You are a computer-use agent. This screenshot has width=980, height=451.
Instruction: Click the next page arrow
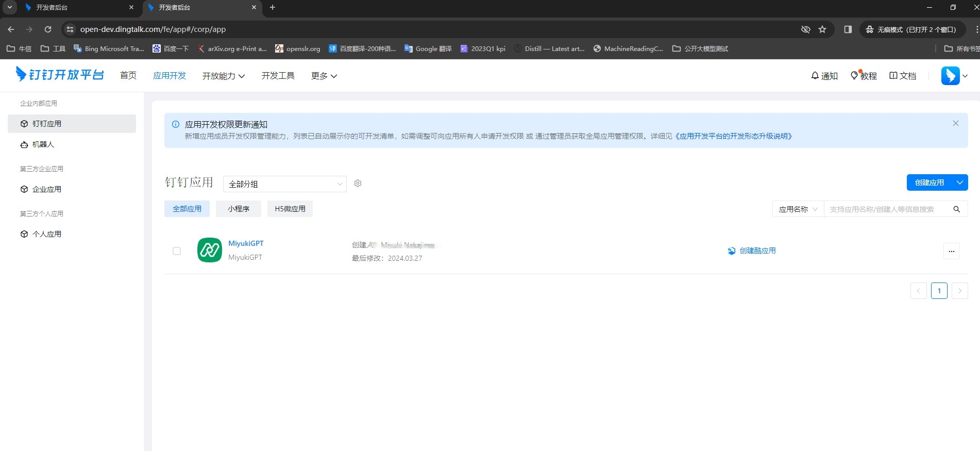960,291
